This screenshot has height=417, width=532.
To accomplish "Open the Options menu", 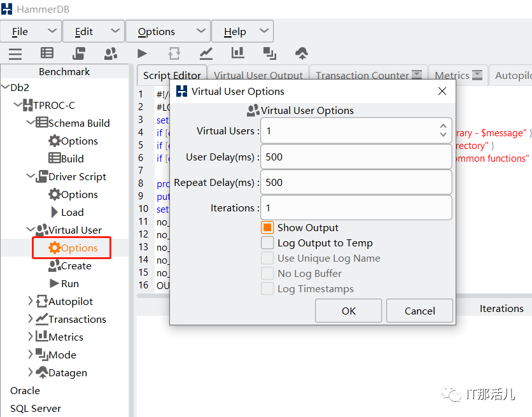I will pyautogui.click(x=168, y=31).
